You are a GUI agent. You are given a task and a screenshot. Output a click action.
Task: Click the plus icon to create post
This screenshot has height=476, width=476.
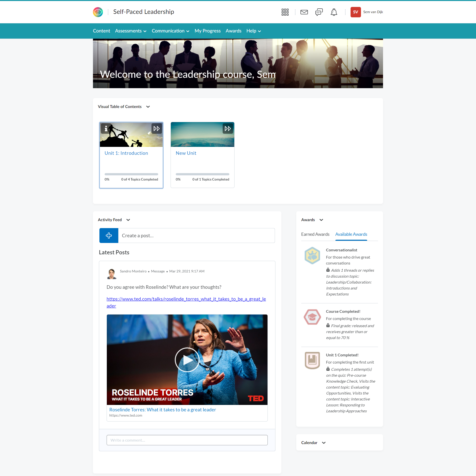coord(109,236)
